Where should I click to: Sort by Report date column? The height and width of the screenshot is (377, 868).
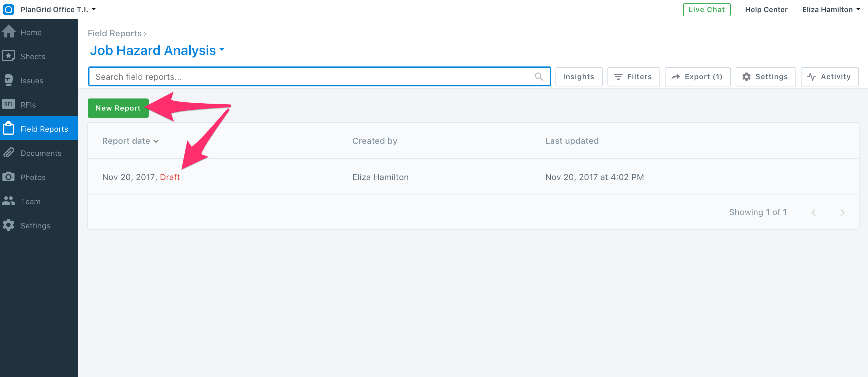pyautogui.click(x=130, y=141)
